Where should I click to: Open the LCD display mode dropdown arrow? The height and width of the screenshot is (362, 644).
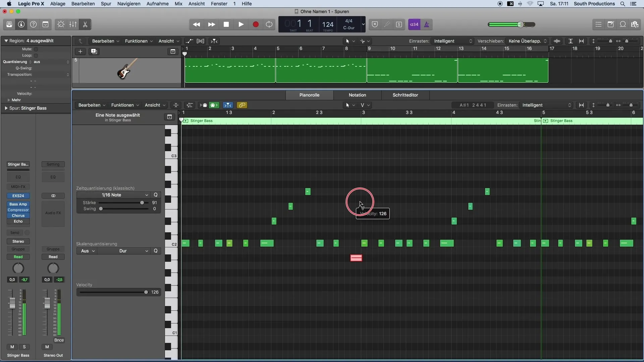click(x=363, y=24)
